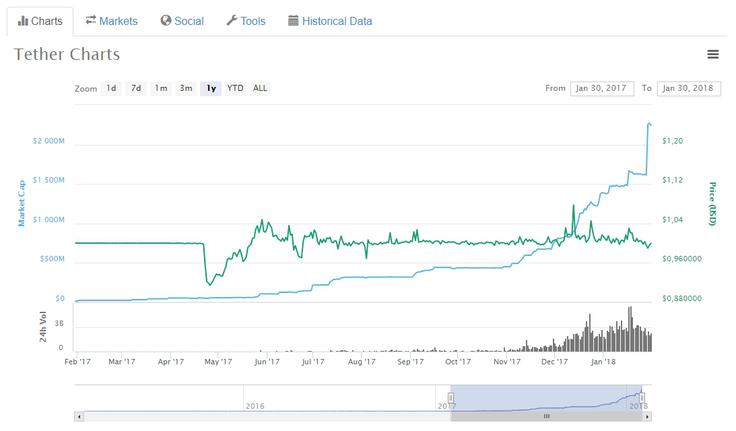Image resolution: width=736 pixels, height=431 pixels.
Task: Click the wrench icon beside Tools
Action: (232, 21)
